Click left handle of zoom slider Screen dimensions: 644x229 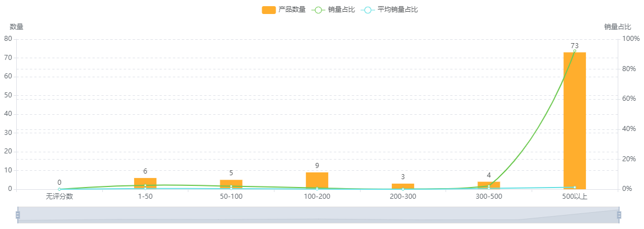tap(18, 214)
